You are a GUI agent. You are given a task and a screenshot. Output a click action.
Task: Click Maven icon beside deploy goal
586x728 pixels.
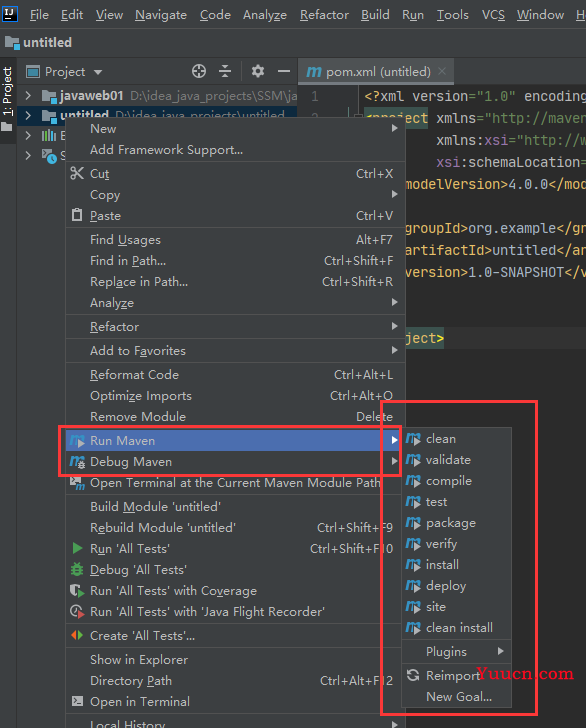(x=413, y=586)
